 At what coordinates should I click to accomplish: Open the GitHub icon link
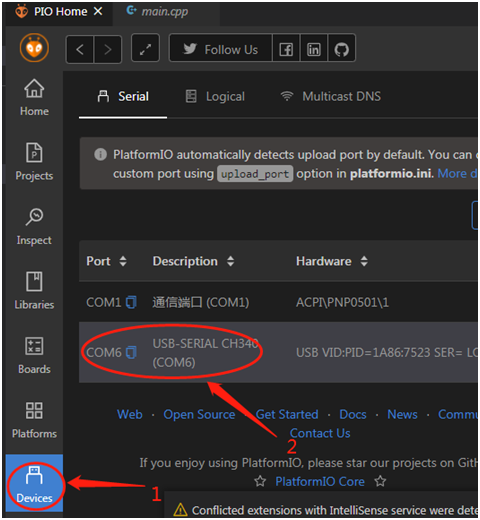click(342, 48)
